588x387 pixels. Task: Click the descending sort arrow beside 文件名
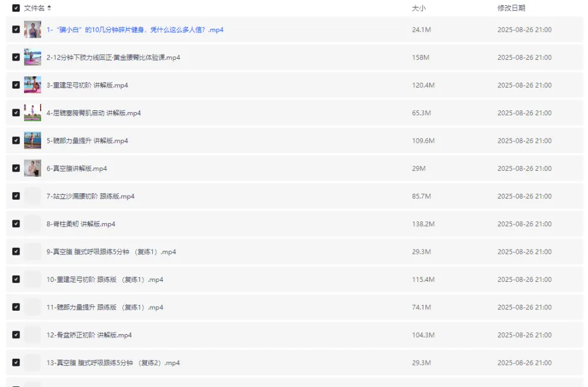click(49, 10)
